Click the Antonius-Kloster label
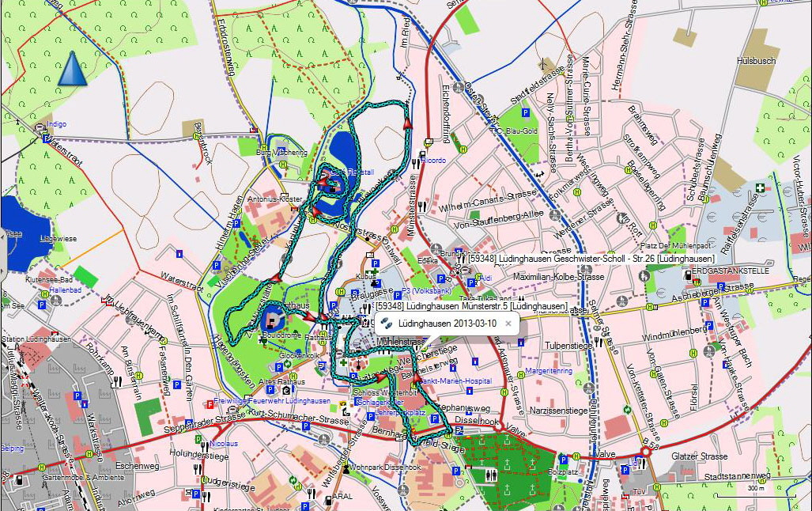 pyautogui.click(x=274, y=199)
